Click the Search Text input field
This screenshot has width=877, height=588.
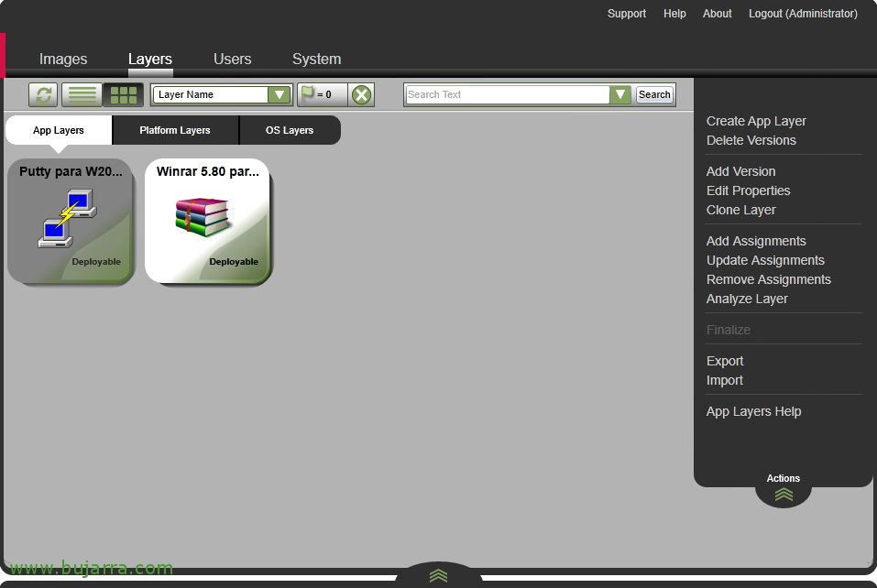point(508,94)
